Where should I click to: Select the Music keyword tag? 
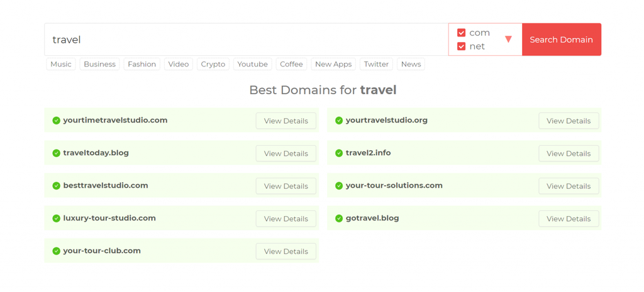tap(61, 64)
